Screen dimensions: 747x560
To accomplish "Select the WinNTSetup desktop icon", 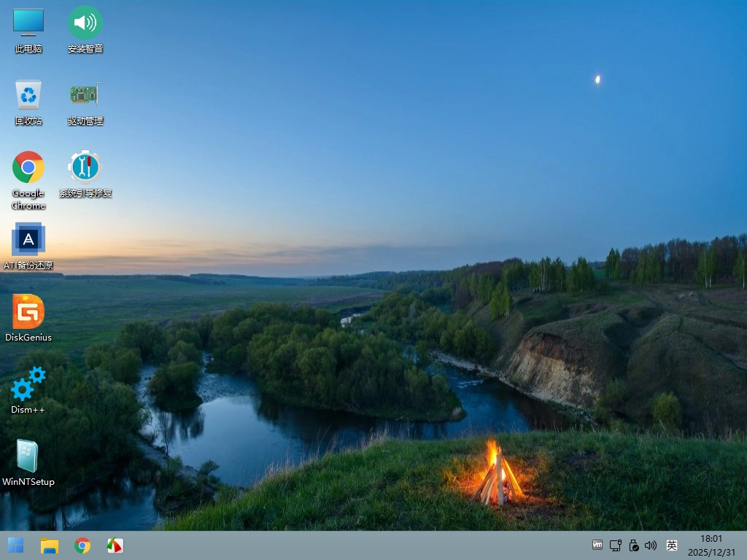I will pyautogui.click(x=28, y=456).
